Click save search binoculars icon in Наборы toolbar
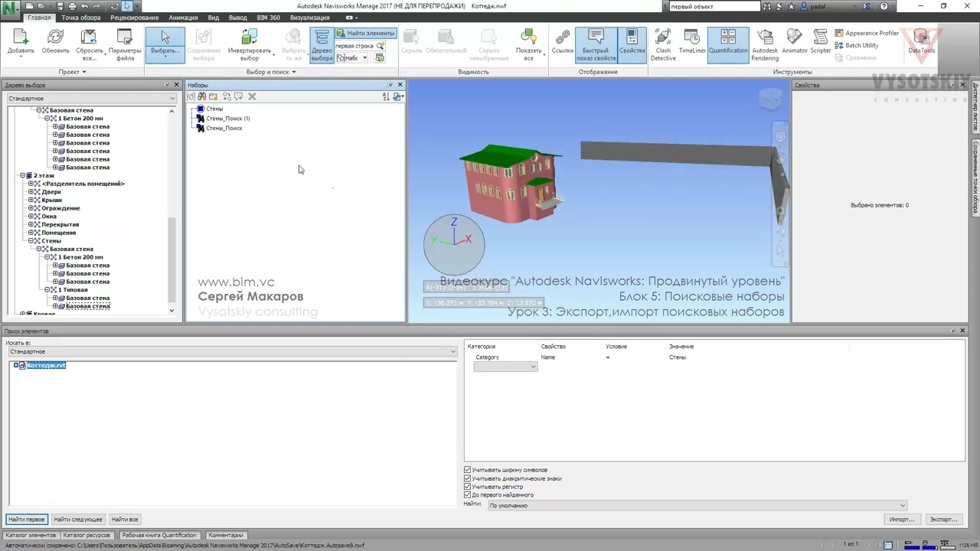 click(201, 96)
